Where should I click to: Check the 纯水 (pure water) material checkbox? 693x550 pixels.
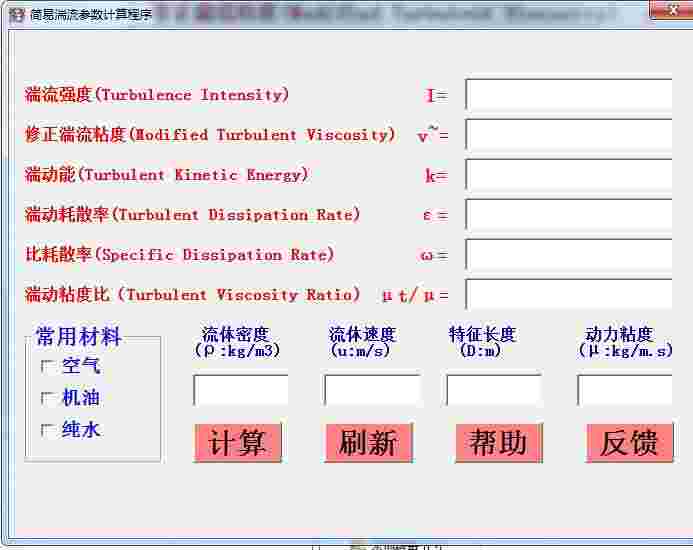(48, 430)
